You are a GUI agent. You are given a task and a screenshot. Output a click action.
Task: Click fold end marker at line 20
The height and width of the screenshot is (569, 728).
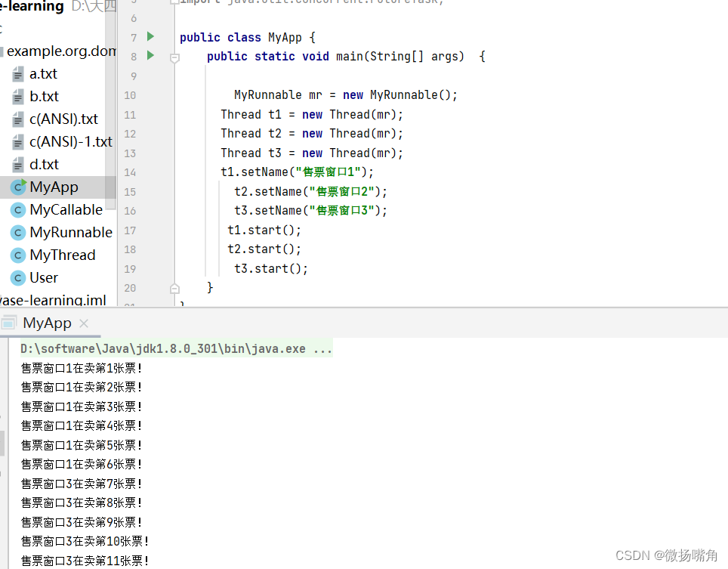(175, 289)
